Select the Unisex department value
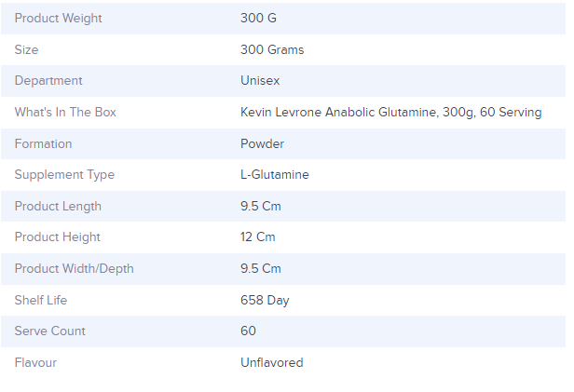This screenshot has height=392, width=574. 260,81
